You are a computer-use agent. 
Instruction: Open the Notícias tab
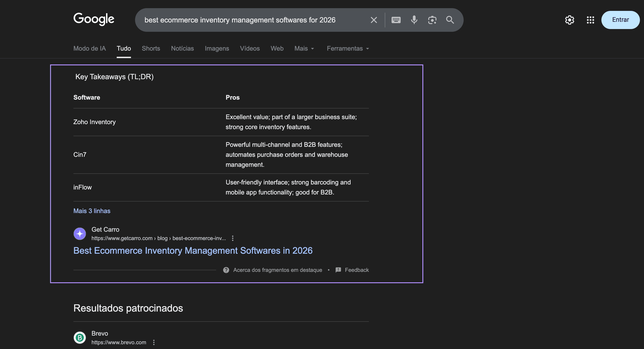pos(182,48)
